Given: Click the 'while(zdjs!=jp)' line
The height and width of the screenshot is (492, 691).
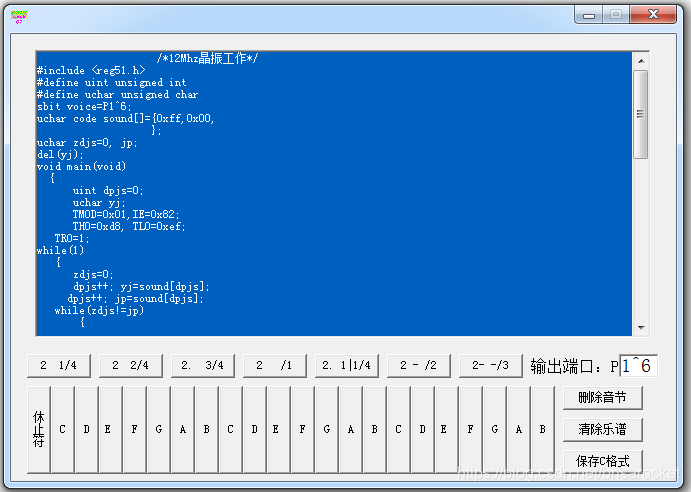Looking at the screenshot, I should point(99,311).
